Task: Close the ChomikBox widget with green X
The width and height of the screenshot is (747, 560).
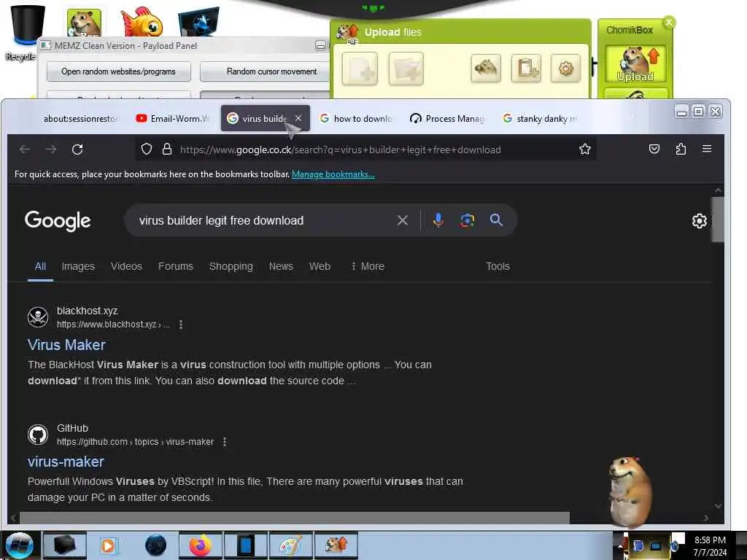Action: click(669, 22)
